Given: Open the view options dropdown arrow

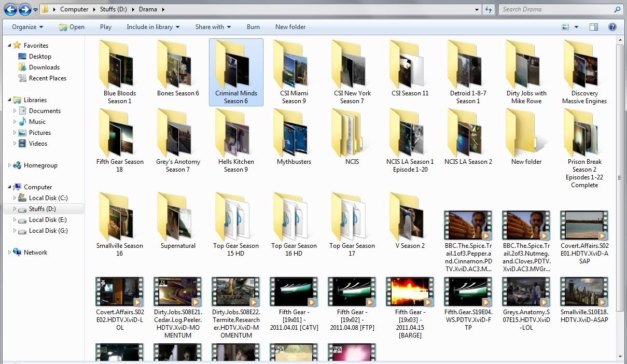Looking at the screenshot, I should click(x=576, y=27).
